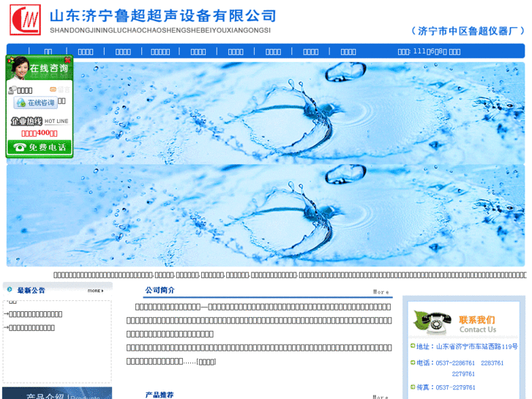Click the 公司简介 section heading
532x399 pixels.
(160, 290)
